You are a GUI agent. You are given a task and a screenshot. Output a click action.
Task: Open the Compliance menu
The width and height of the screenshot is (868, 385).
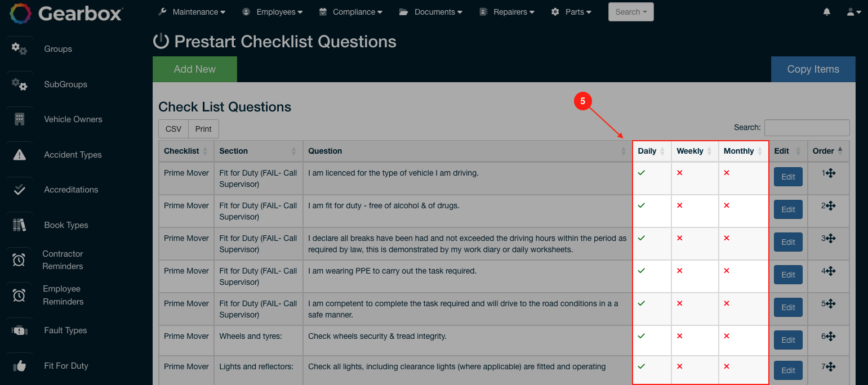[x=350, y=12]
